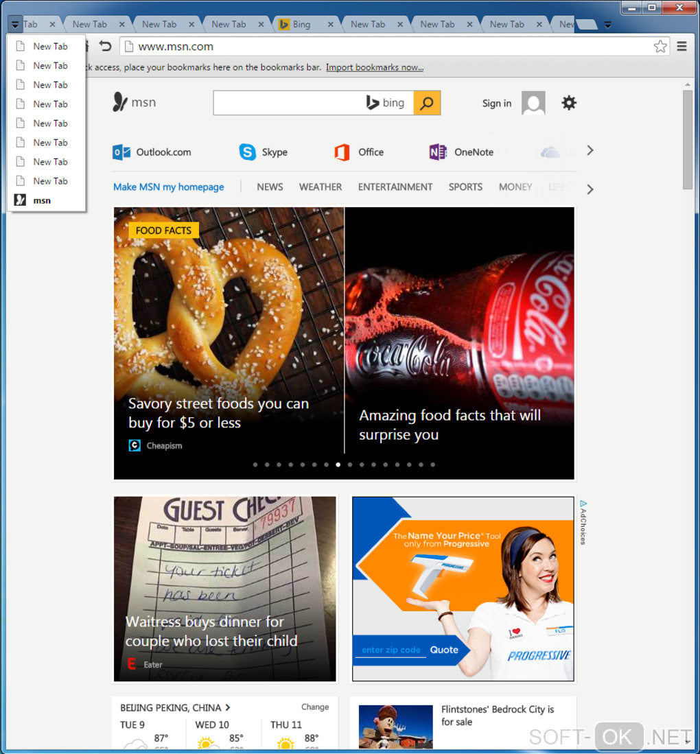This screenshot has width=700, height=754.
Task: Open Amazing food facts Coca-Cola story
Action: pyautogui.click(x=450, y=425)
